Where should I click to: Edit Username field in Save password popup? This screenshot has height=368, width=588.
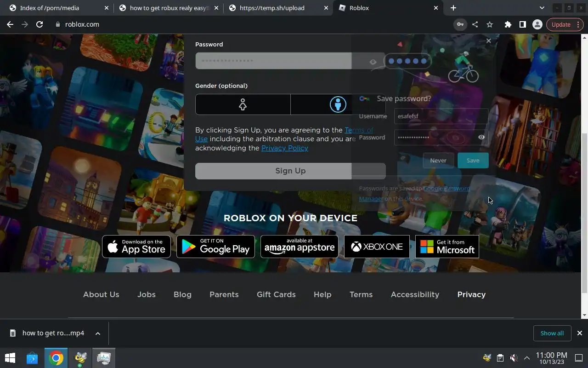[x=441, y=116]
